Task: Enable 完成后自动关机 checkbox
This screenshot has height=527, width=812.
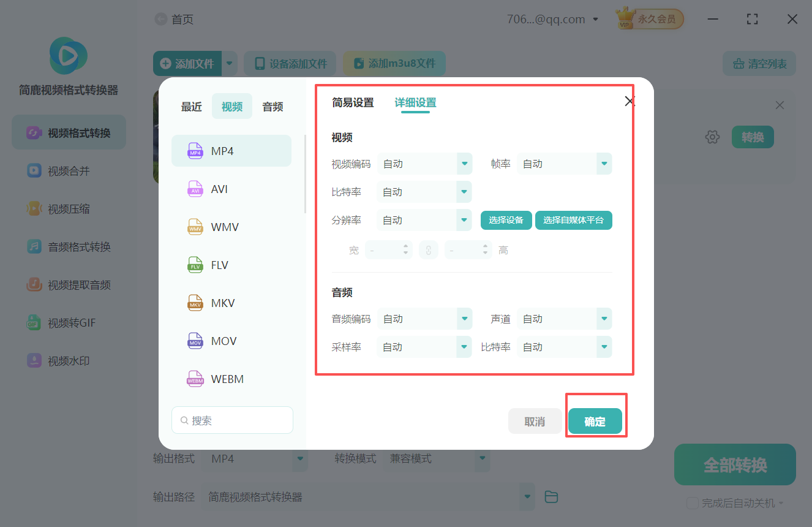Action: pos(693,502)
